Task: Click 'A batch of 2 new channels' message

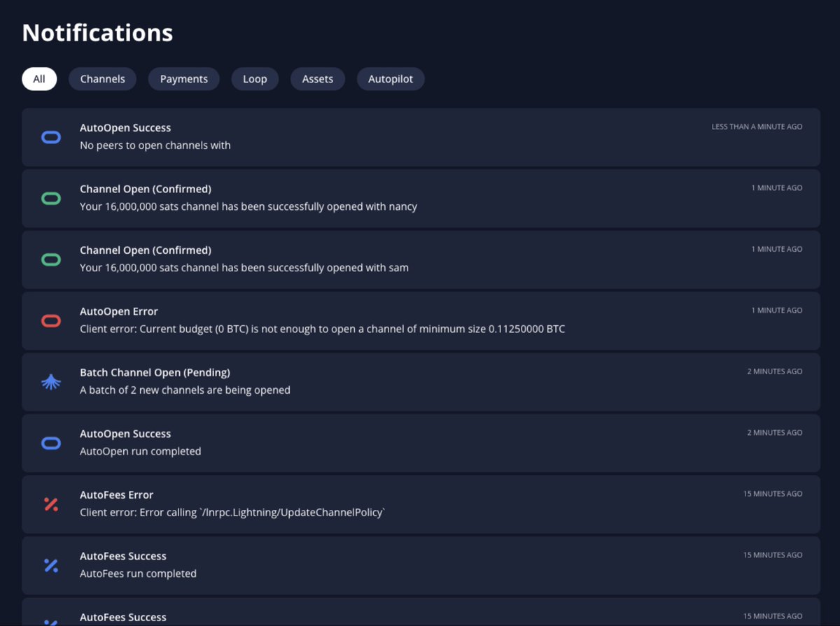Action: [x=185, y=390]
